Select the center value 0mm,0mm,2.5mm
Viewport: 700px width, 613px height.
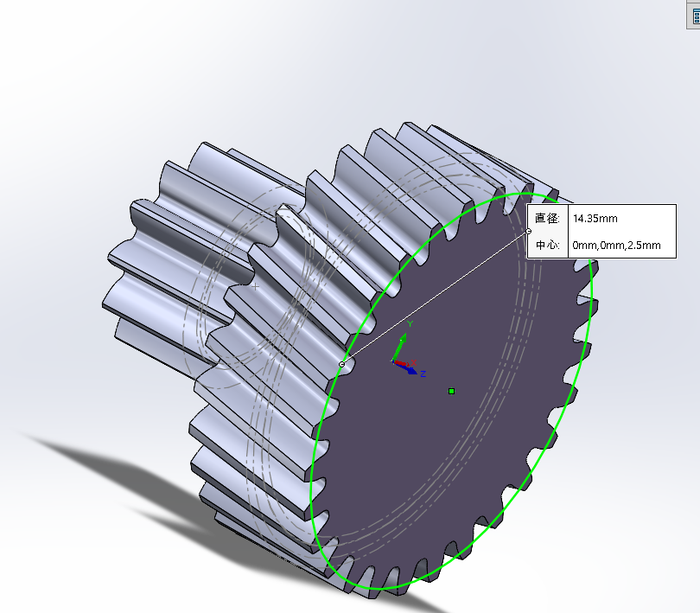coord(616,246)
